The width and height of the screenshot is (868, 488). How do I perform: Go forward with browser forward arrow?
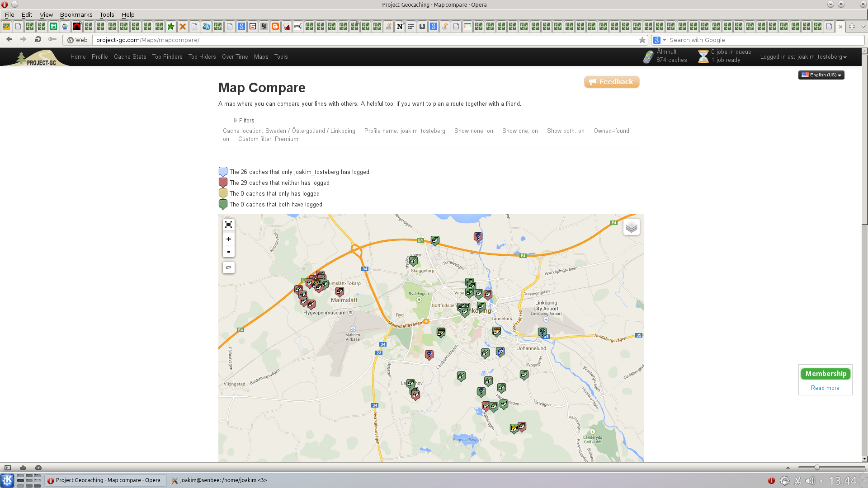[x=23, y=39]
